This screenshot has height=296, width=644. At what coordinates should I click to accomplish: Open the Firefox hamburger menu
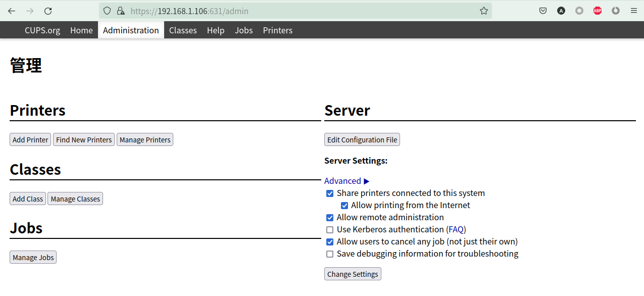click(x=634, y=11)
